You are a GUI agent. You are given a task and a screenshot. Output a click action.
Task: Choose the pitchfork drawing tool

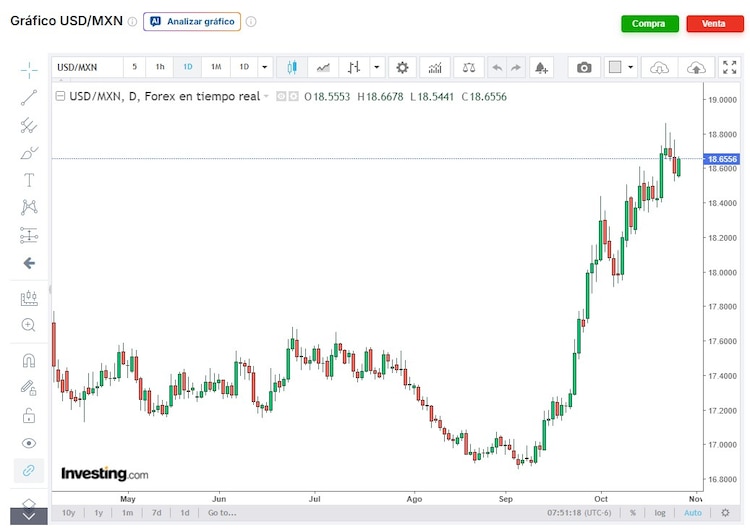[29, 125]
